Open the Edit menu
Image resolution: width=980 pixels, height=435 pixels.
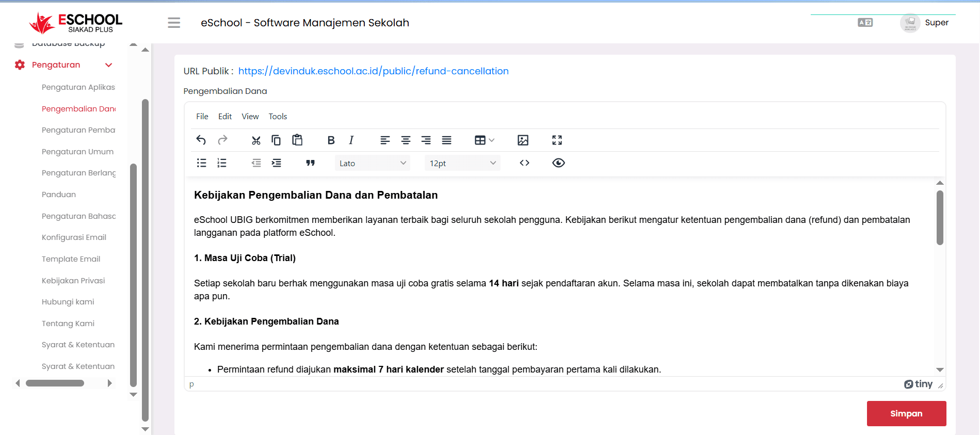tap(225, 117)
